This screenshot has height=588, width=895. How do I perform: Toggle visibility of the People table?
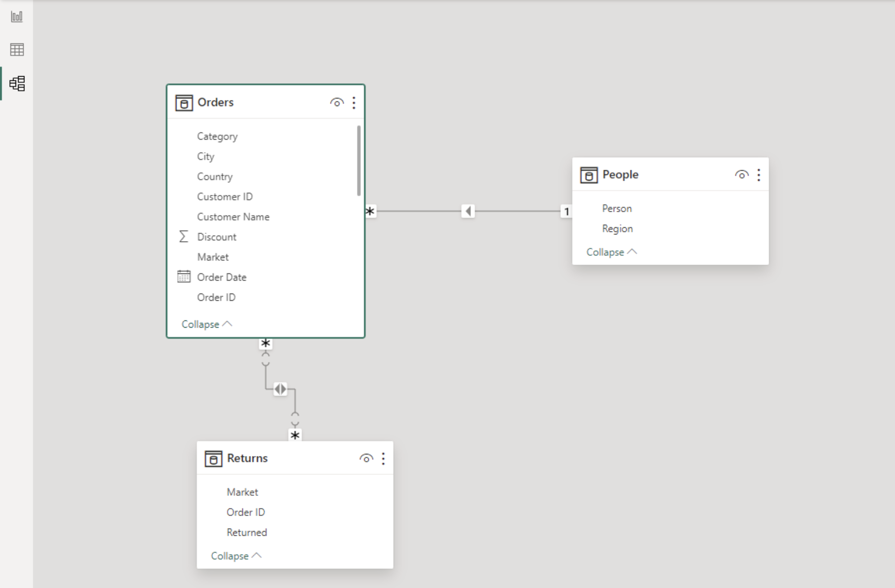point(742,175)
